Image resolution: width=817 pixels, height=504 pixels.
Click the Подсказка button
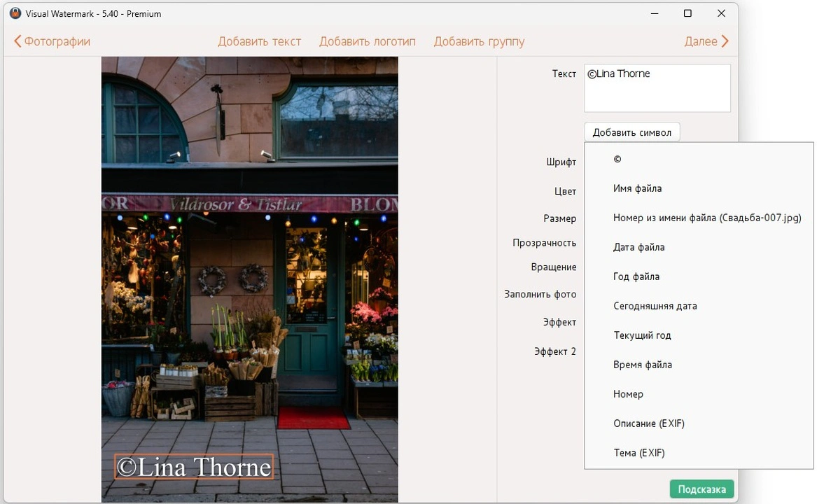pyautogui.click(x=701, y=489)
